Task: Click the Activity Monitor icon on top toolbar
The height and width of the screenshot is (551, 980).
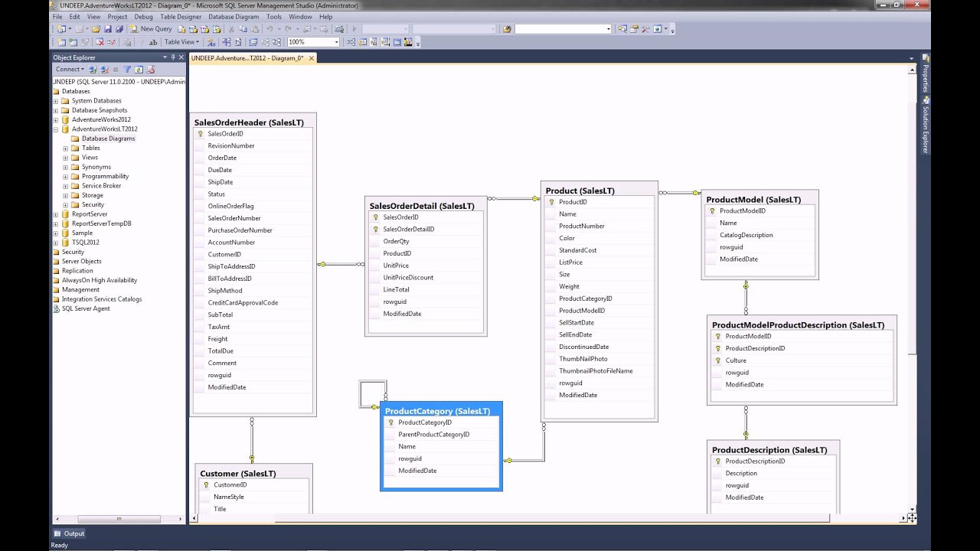Action: point(339,29)
